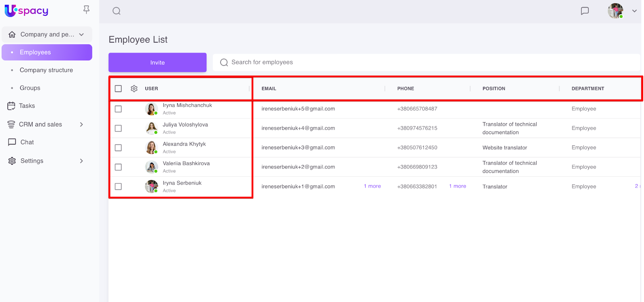Open the chat bubble icon in header

584,11
